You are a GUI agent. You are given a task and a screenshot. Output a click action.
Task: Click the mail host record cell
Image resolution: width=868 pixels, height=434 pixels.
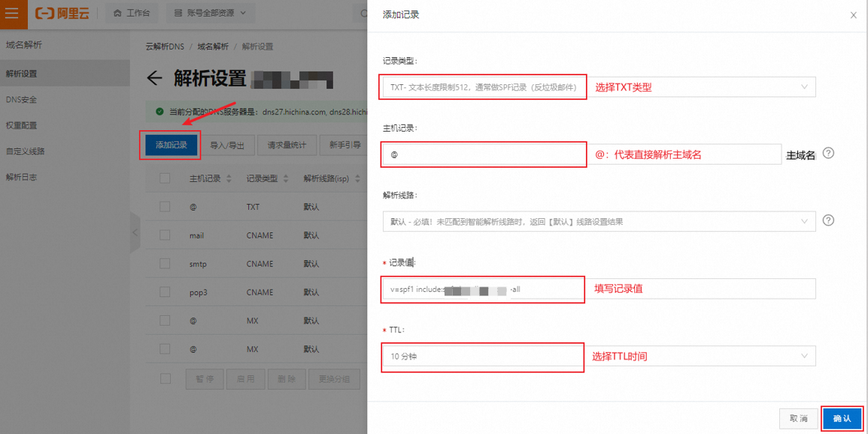coord(196,235)
